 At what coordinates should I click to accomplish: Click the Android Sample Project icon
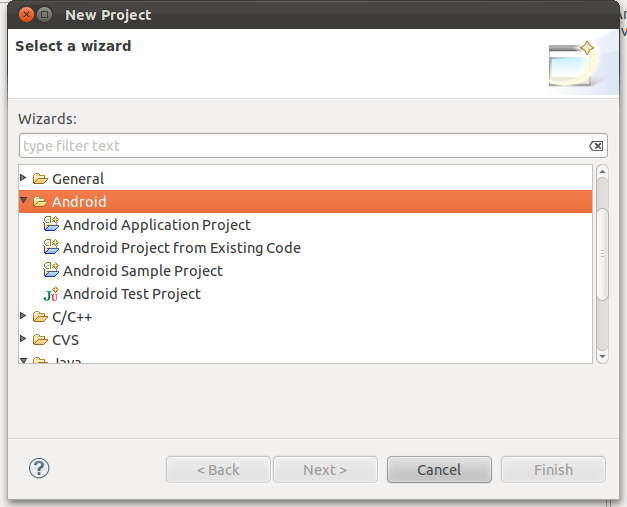51,271
